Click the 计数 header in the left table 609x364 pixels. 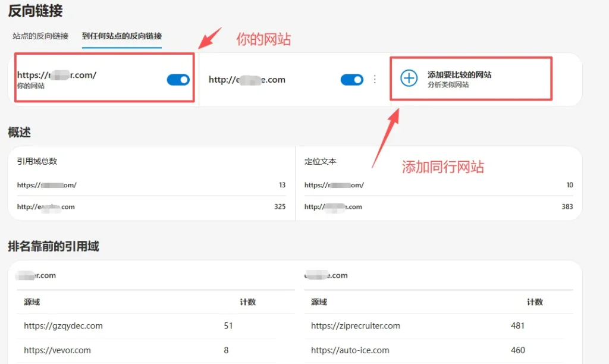[x=248, y=302]
